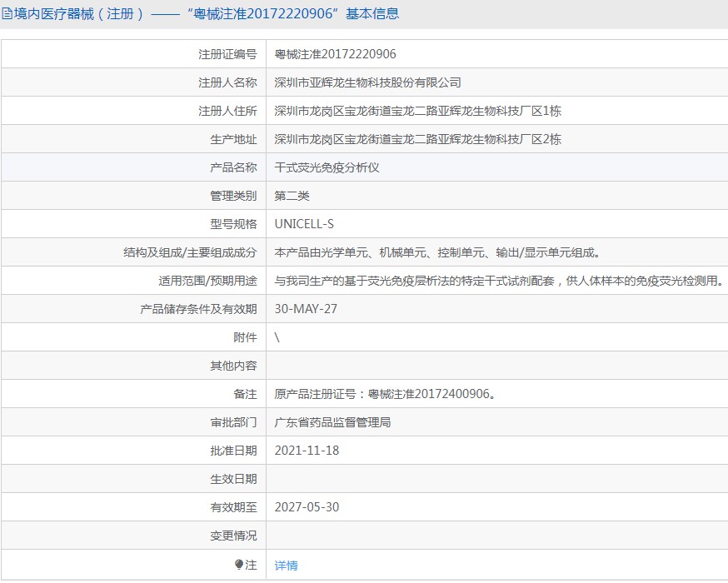Click product name 干式荧光免疫分析仪
This screenshot has width=728, height=583.
[x=327, y=167]
